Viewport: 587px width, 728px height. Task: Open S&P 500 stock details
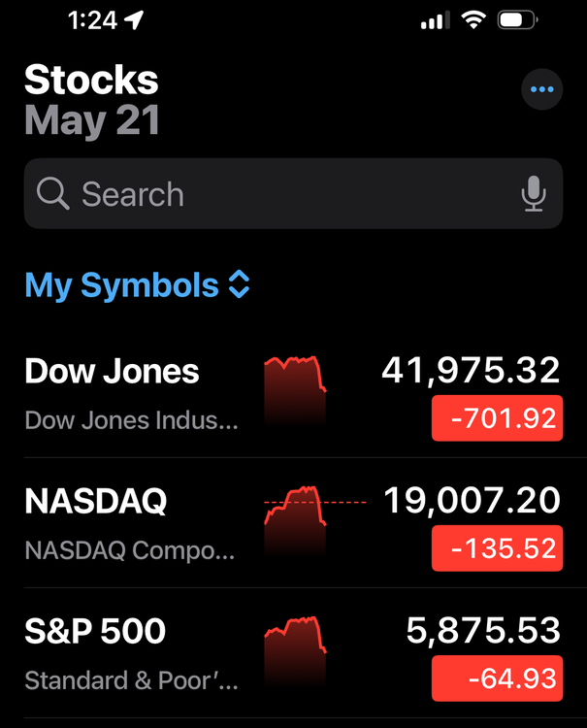(293, 653)
